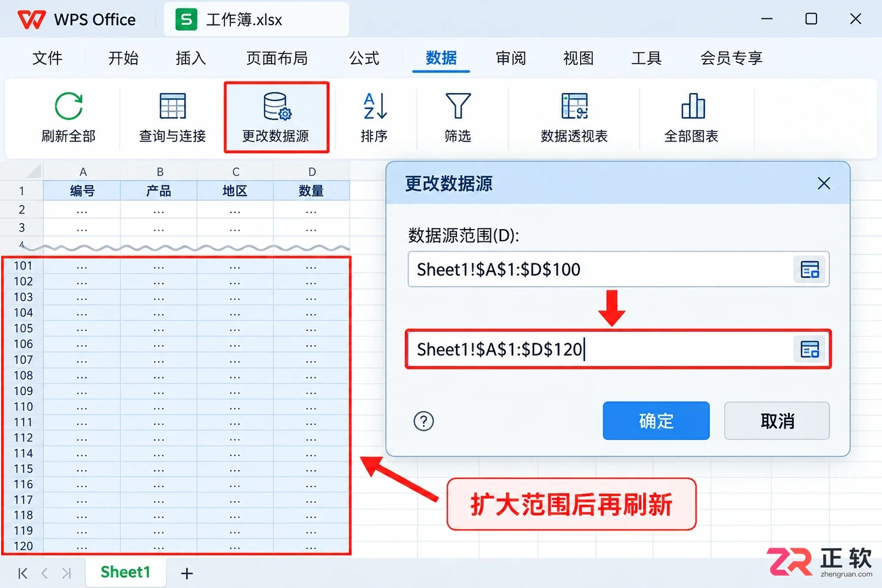
Task: Select row 114 header
Action: coord(23,453)
